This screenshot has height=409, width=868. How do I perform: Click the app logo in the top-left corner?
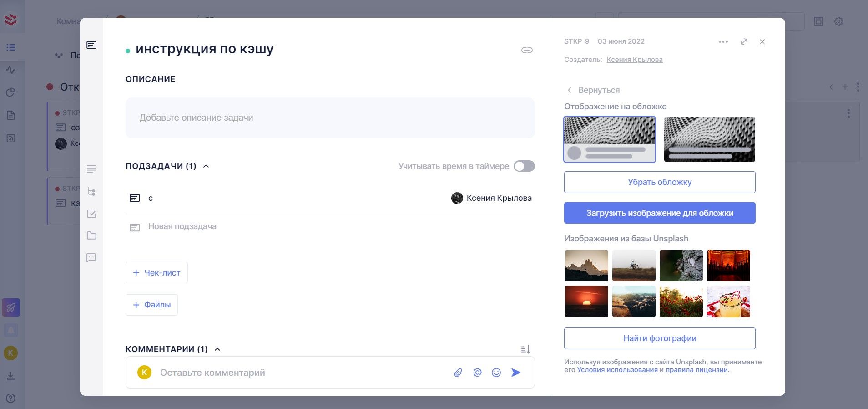pyautogui.click(x=11, y=19)
